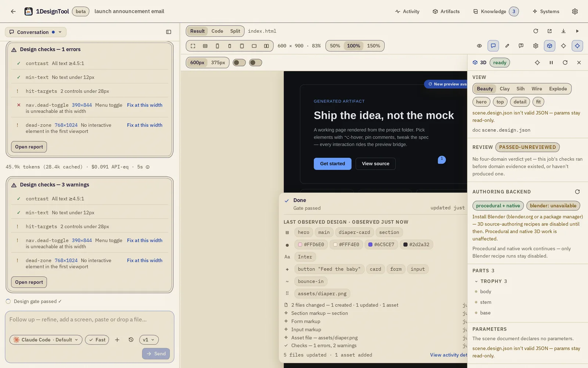This screenshot has height=368, width=588.
Task: Open the Conversation dropdown
Action: tap(36, 32)
